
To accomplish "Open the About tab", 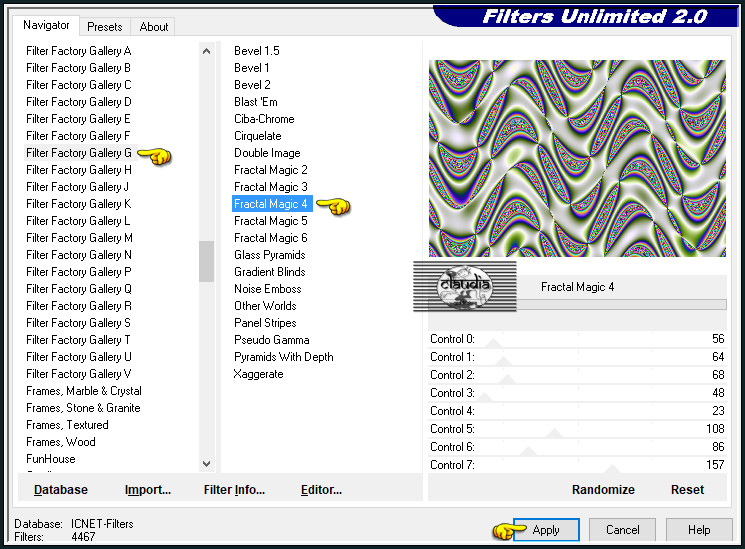I will point(153,27).
